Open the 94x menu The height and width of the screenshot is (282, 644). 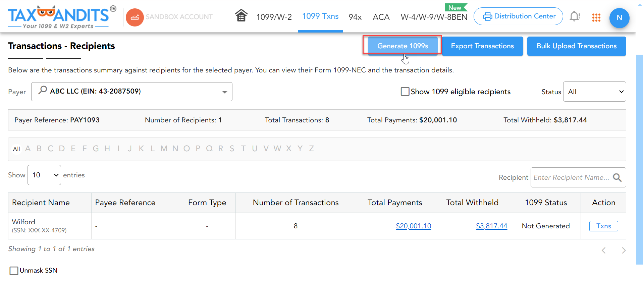pos(355,17)
